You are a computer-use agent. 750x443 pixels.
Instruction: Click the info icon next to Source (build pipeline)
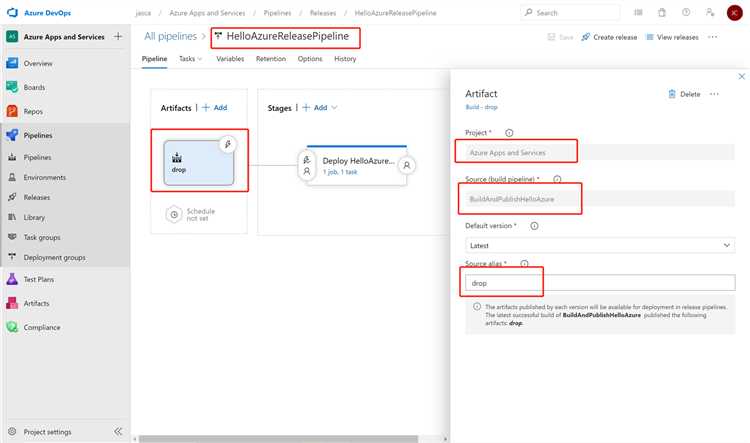[557, 179]
